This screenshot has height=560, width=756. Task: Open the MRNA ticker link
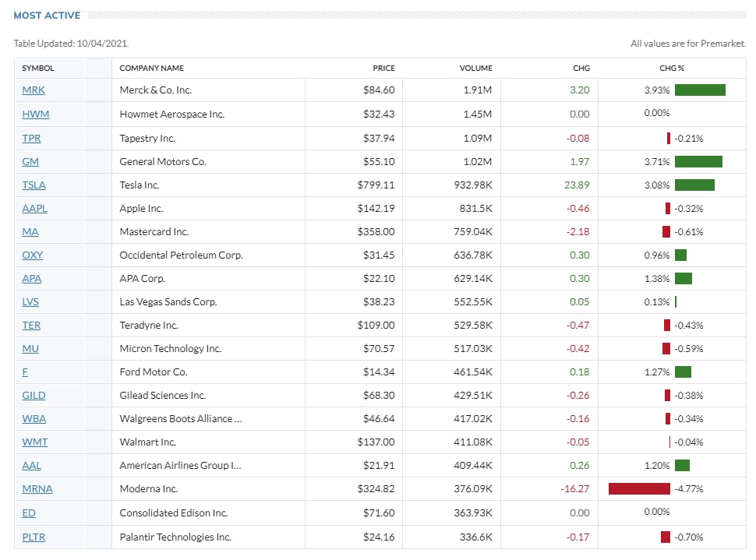pyautogui.click(x=37, y=489)
